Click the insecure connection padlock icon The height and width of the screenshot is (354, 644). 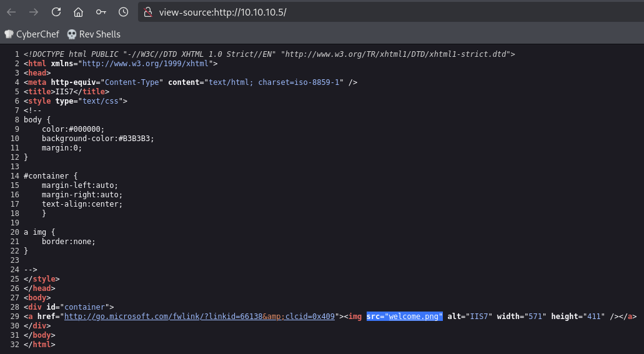147,12
